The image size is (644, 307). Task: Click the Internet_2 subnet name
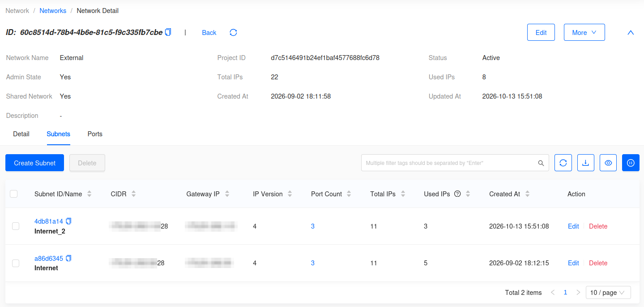(50, 231)
